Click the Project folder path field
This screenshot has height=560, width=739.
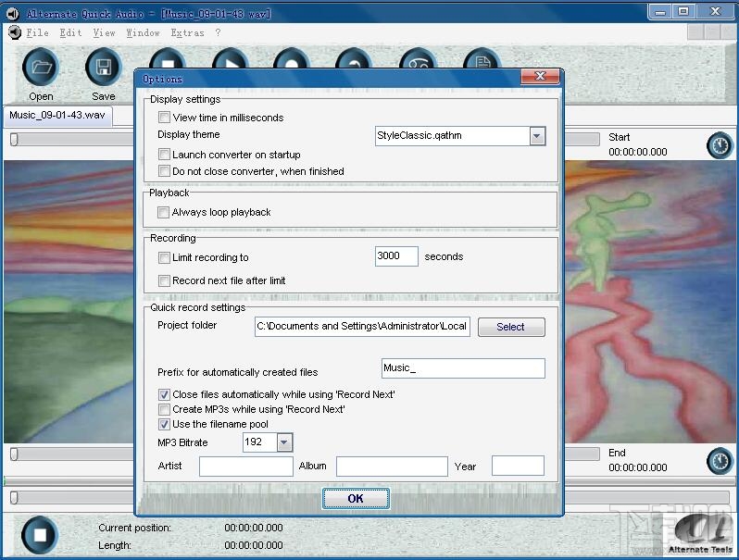point(362,327)
